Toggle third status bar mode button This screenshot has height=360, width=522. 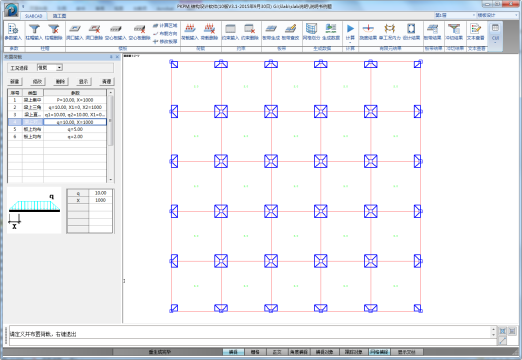[x=277, y=352]
